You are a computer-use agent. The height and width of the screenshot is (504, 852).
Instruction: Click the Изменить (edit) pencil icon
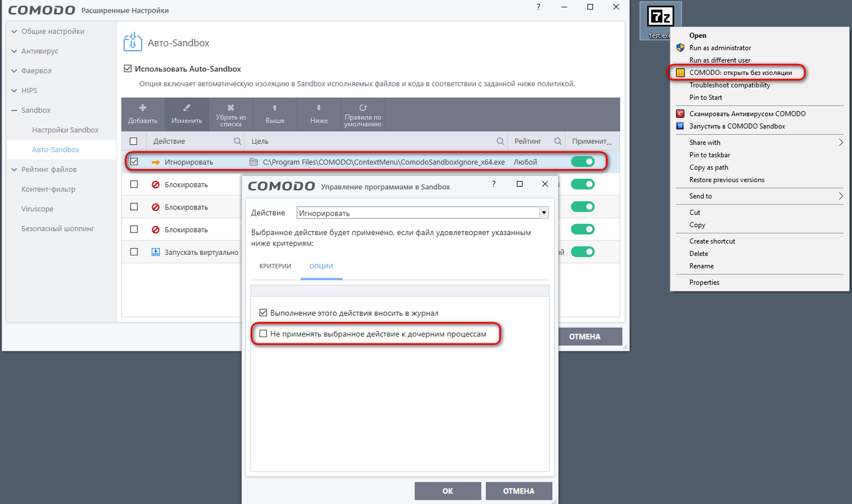coord(187,108)
